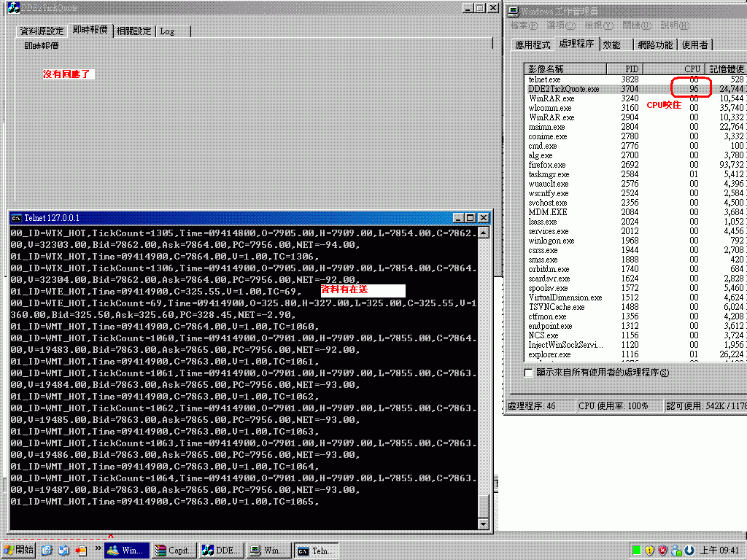Select the 處理程序 tab in Task Manager

point(576,44)
